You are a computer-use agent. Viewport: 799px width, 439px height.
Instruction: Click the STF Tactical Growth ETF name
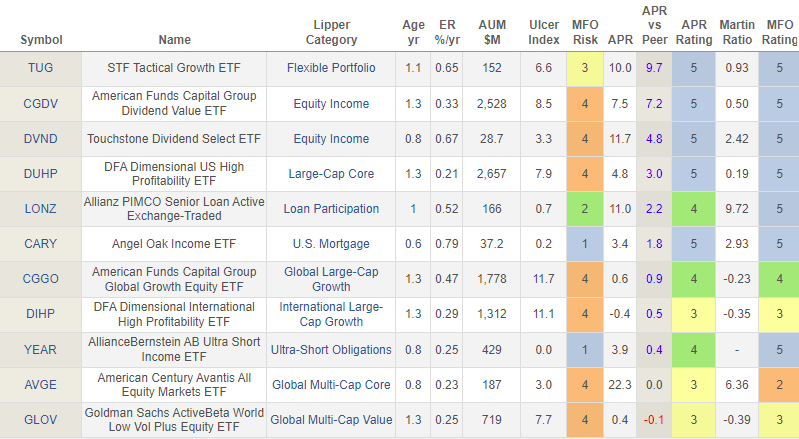pos(173,68)
